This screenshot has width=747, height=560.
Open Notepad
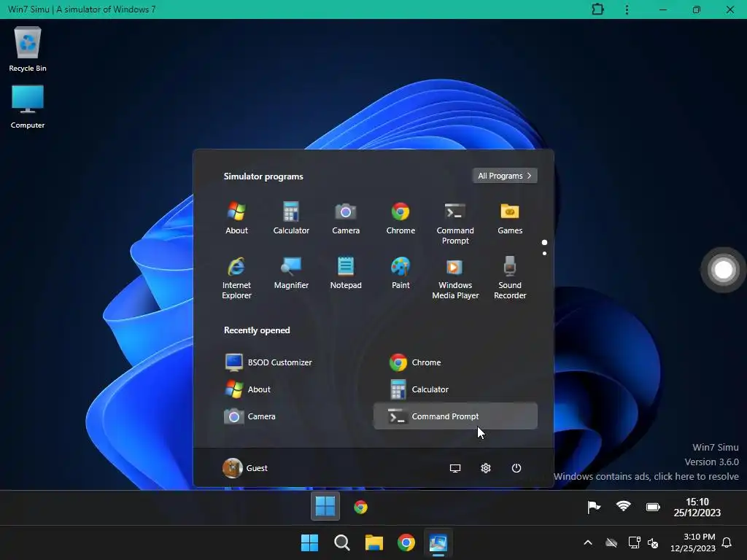coord(346,273)
